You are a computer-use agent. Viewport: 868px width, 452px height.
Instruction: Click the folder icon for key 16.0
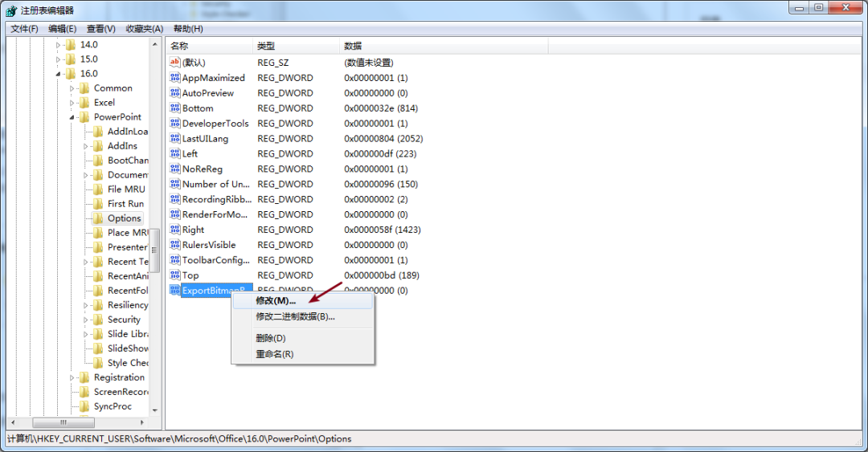70,74
